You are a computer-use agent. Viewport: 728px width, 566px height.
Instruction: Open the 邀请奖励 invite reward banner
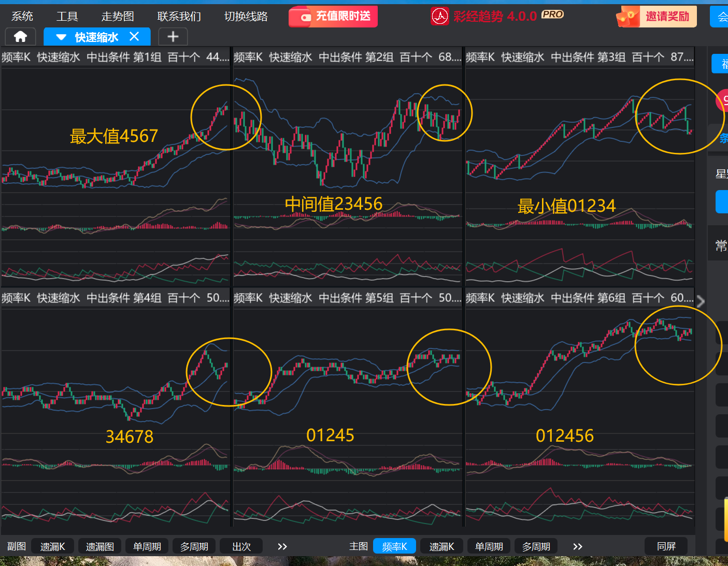pyautogui.click(x=656, y=17)
